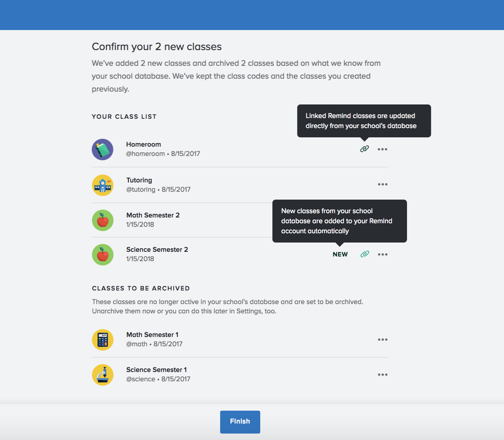The image size is (504, 440).
Task: Click the linked chain icon for Science Semester 2
Action: pyautogui.click(x=365, y=254)
